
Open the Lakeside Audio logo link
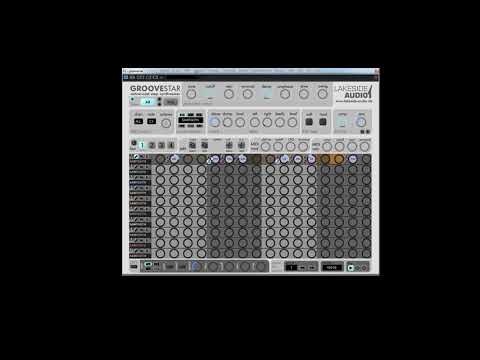click(353, 93)
